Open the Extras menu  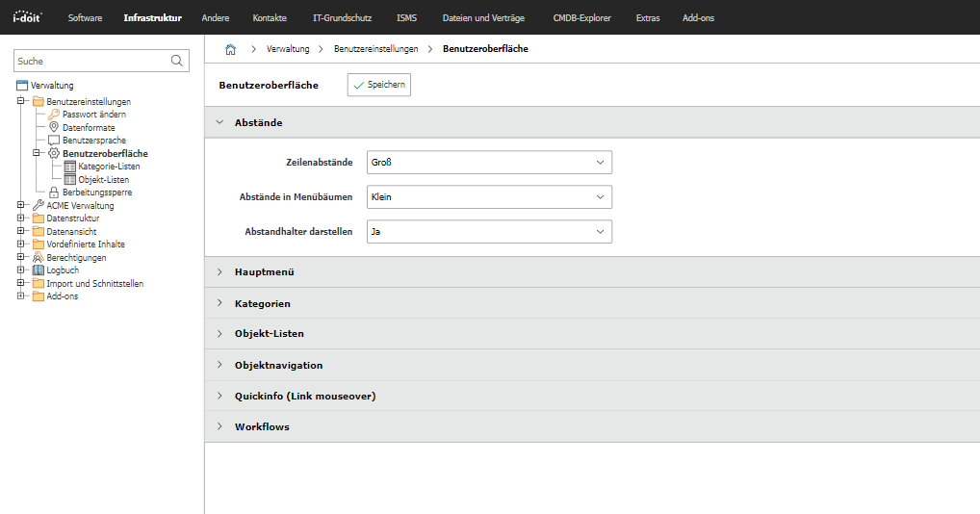[648, 18]
